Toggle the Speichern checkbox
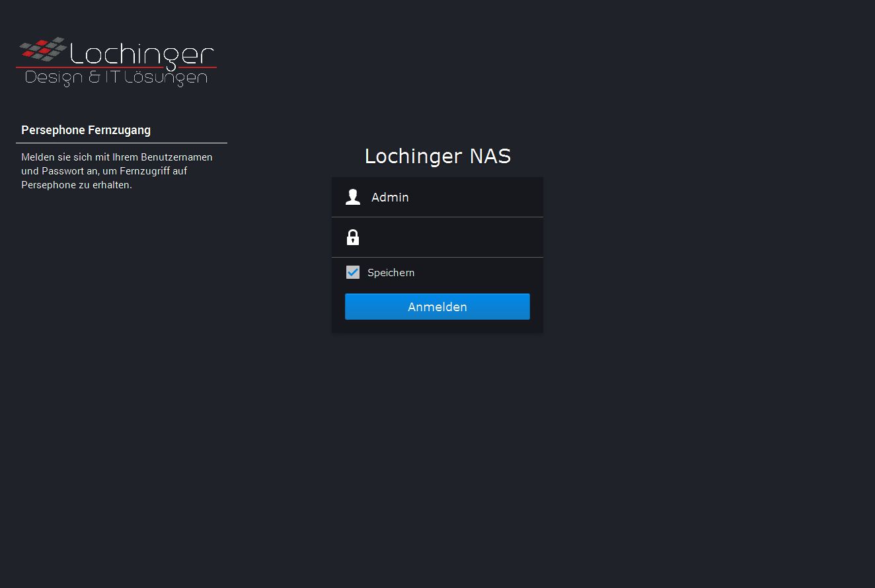This screenshot has height=588, width=875. (353, 272)
